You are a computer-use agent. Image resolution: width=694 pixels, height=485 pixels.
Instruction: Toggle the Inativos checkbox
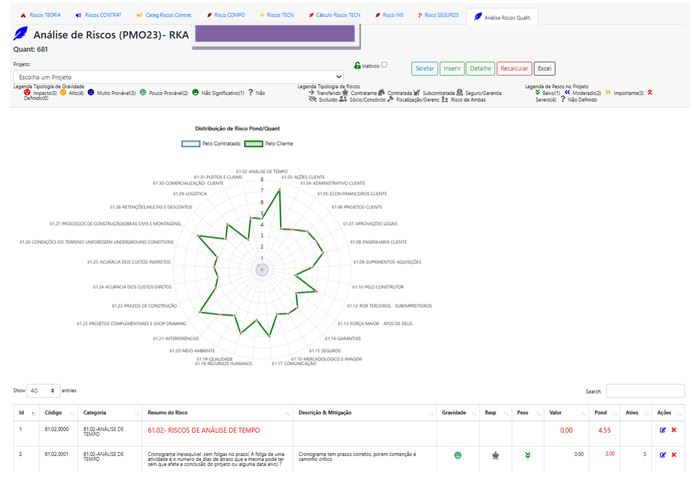click(384, 65)
